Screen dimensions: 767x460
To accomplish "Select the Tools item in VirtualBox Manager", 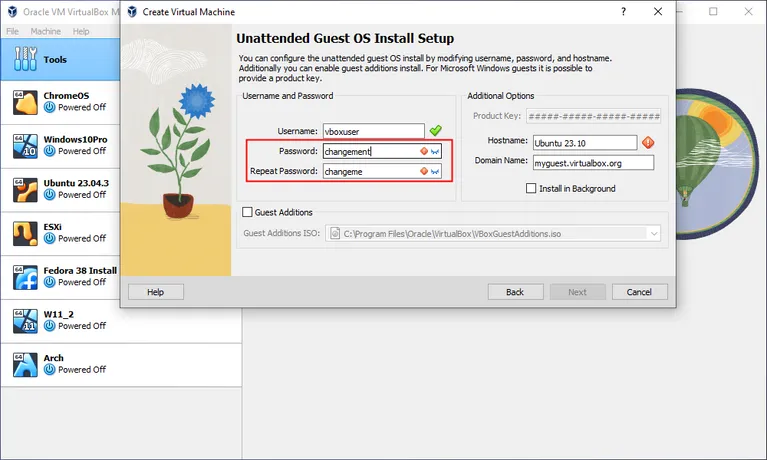I will pos(60,59).
